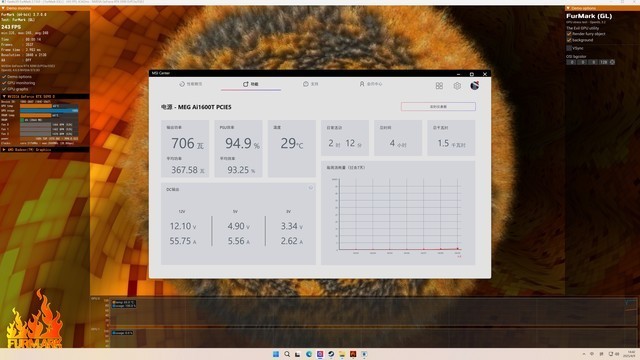The image size is (640, 360).
Task: Select the active second MSI Center tab
Action: click(x=251, y=84)
